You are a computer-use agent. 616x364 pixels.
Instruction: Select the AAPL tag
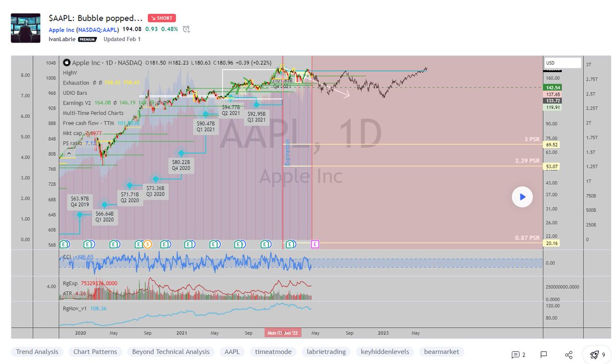tap(232, 352)
